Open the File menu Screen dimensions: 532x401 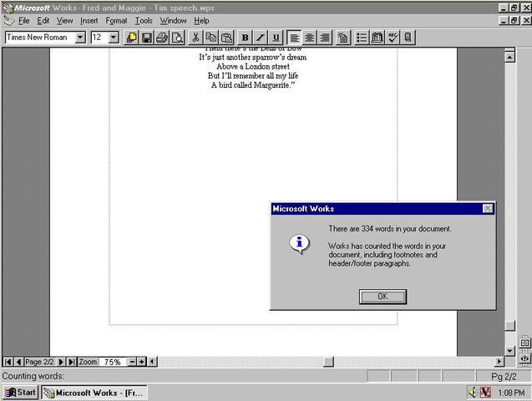(23, 21)
